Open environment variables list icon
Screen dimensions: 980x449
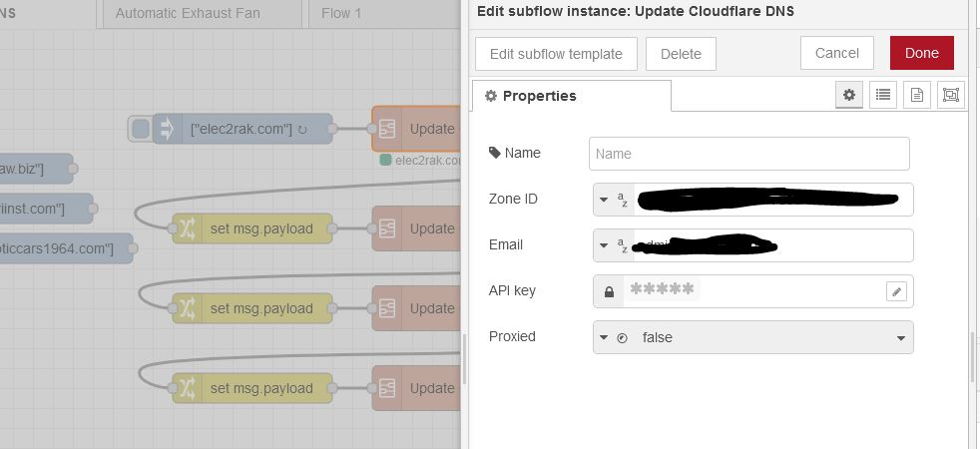[x=883, y=95]
